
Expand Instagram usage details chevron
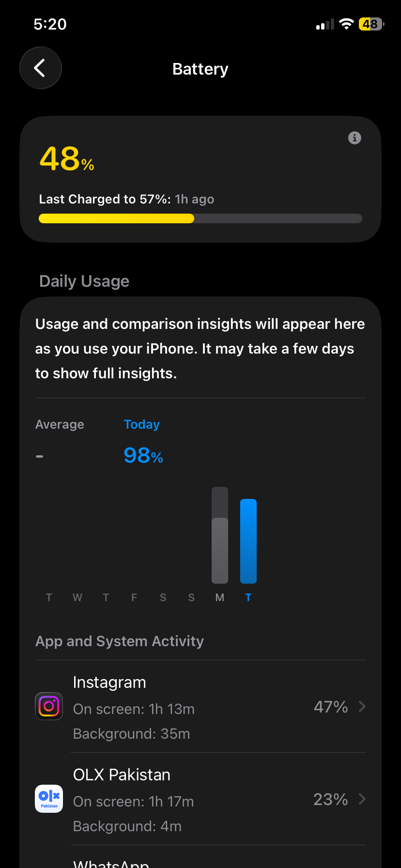tap(362, 707)
